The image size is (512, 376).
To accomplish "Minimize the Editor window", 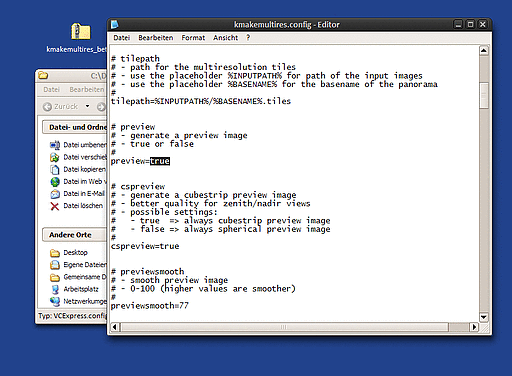I will [x=458, y=24].
